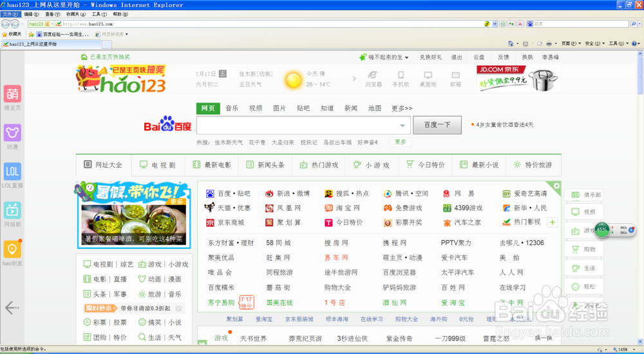Click the sunny weather icon
Viewport: 644px width, 354px height.
tap(294, 79)
